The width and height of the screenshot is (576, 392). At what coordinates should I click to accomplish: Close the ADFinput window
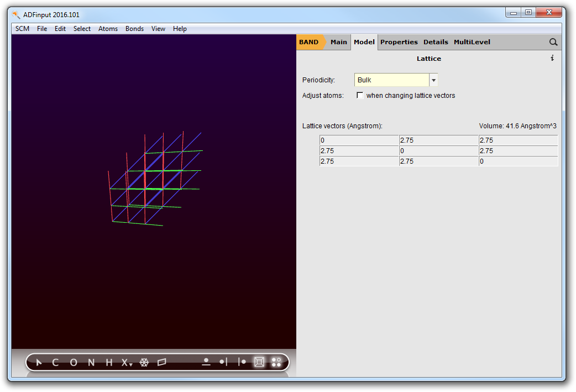point(549,13)
